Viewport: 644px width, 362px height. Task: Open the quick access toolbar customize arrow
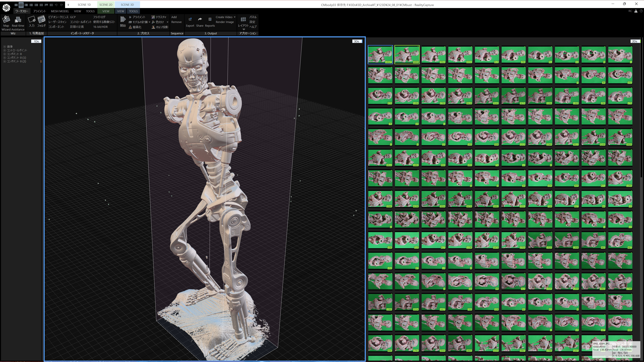click(68, 5)
